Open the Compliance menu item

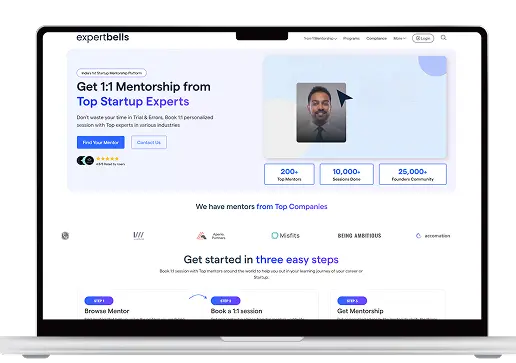(376, 38)
